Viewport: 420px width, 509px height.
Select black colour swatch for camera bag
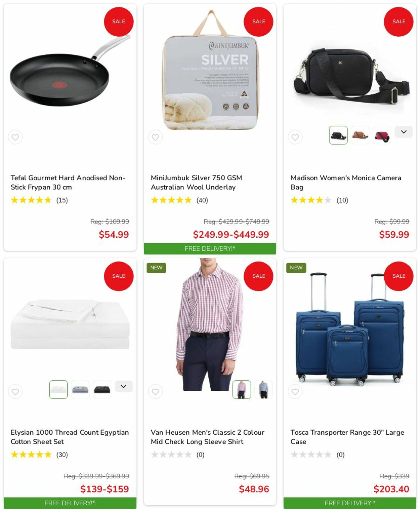(x=338, y=135)
